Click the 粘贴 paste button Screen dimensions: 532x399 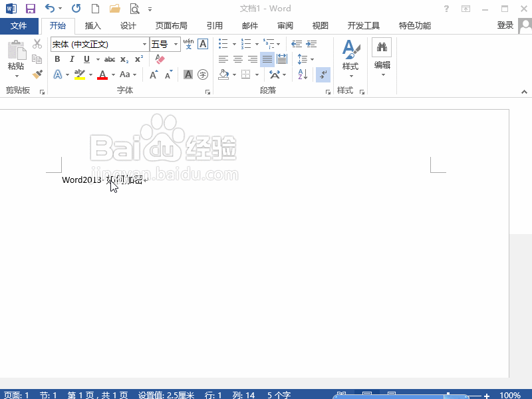(x=16, y=55)
